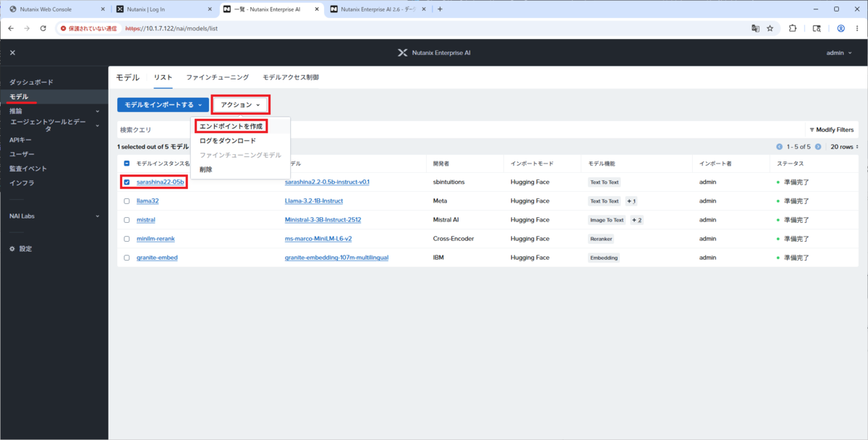Click the Nutanix Enterprise AI logo
The width and height of the screenshot is (868, 440).
tap(434, 53)
